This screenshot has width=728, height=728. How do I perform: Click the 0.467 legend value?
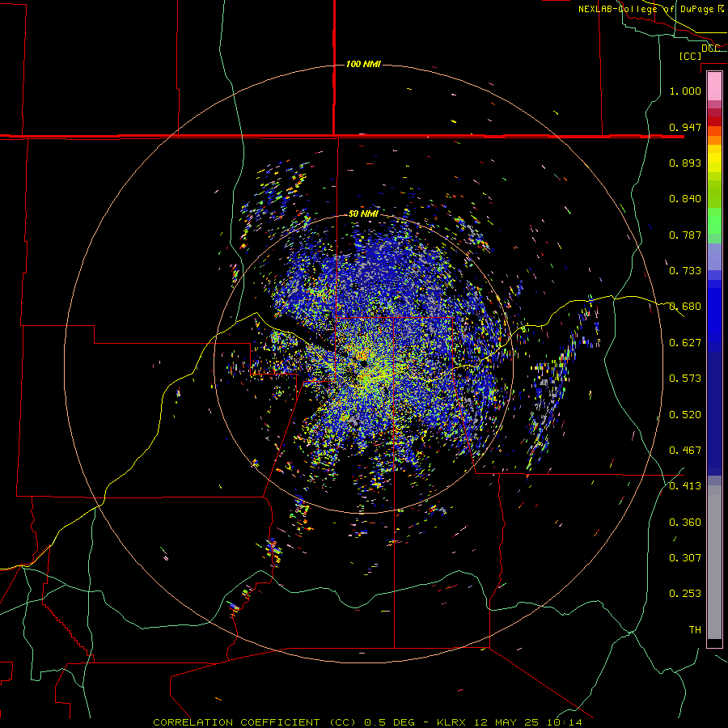[685, 451]
